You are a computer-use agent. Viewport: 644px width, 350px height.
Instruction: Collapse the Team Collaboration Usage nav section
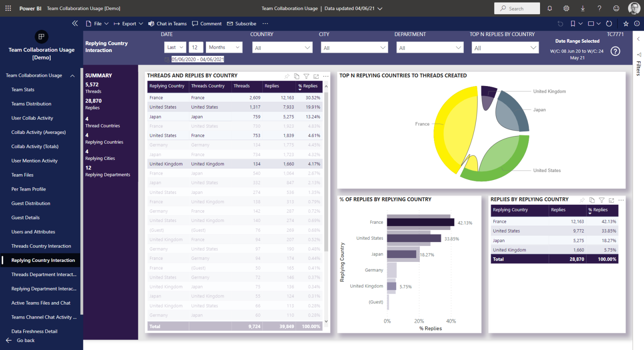[72, 76]
